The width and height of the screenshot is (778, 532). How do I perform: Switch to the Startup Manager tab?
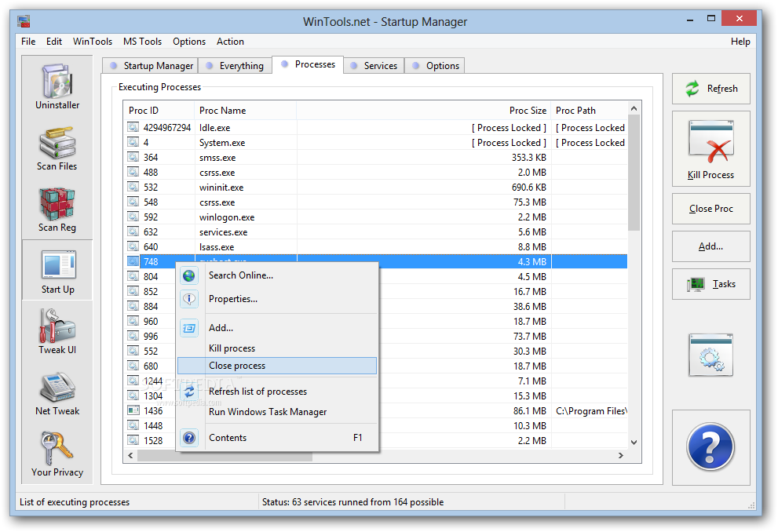(x=151, y=65)
